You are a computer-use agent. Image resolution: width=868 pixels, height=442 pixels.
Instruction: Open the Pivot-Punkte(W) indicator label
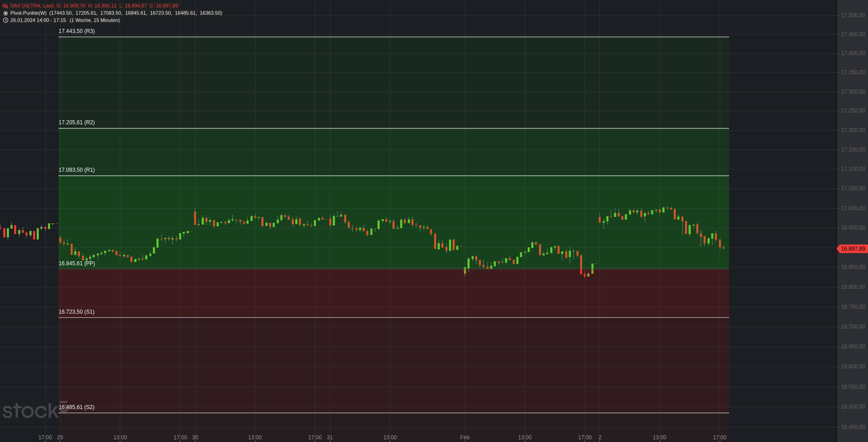point(28,13)
